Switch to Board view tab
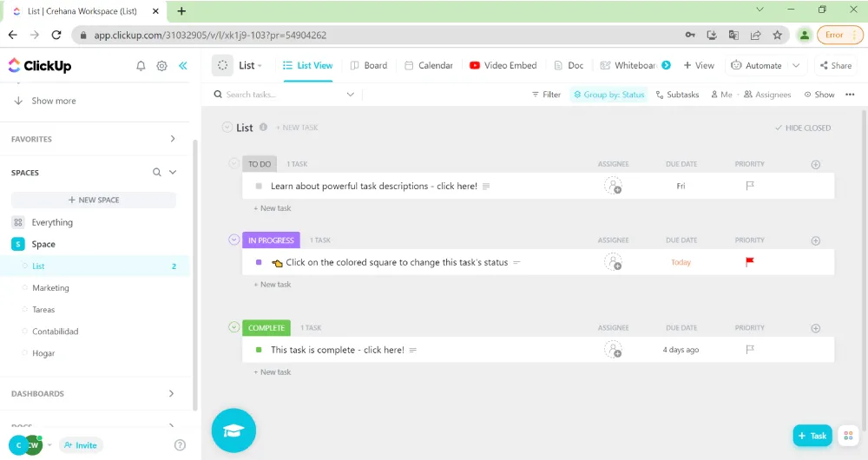Viewport: 868px width, 460px height. (369, 65)
